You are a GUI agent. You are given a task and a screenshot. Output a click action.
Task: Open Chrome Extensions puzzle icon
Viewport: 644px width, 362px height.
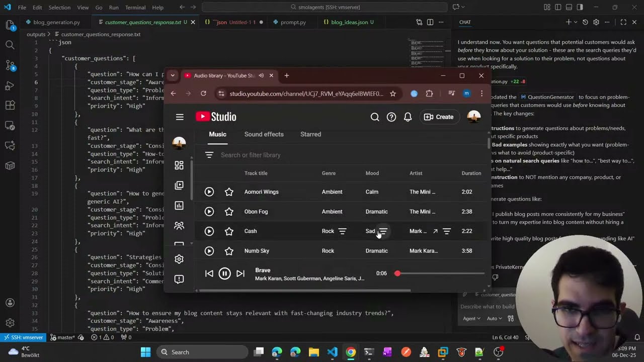point(429,94)
